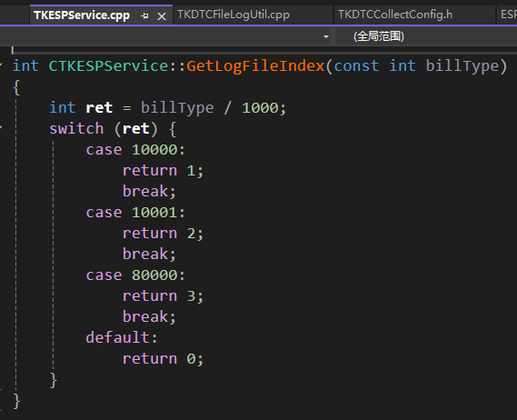Open the project scope dropdown arrow

[x=326, y=36]
